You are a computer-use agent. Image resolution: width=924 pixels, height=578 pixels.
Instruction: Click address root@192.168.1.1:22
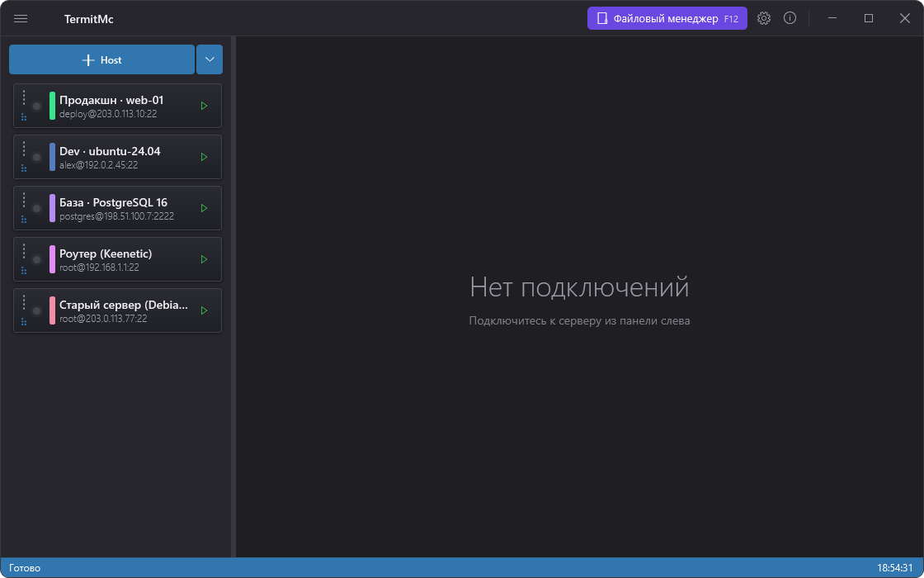(x=100, y=268)
